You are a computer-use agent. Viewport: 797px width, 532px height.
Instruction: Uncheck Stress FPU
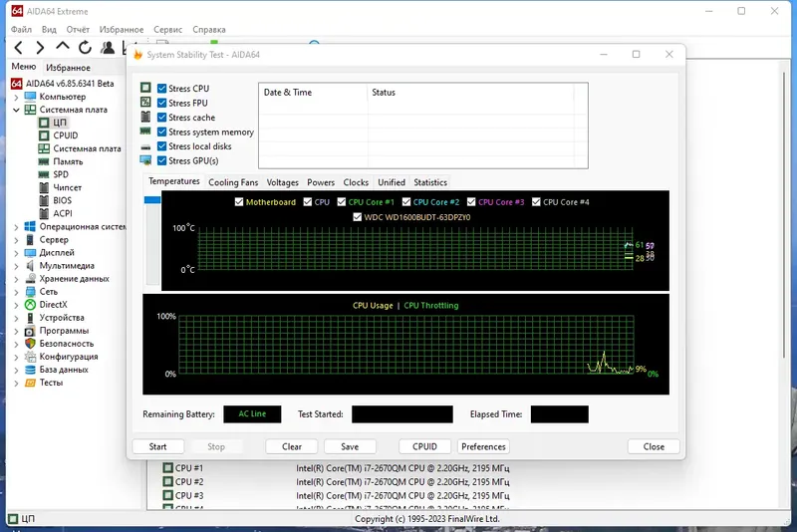click(161, 103)
